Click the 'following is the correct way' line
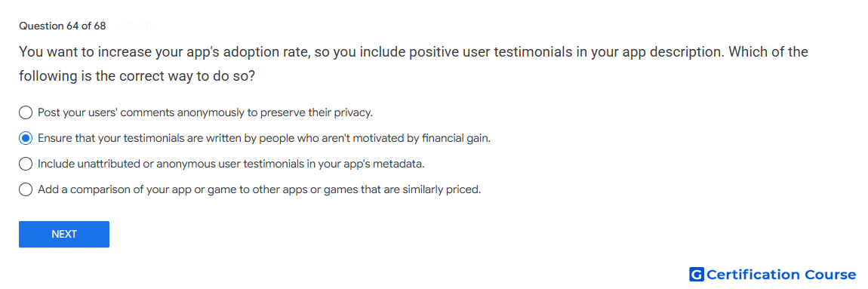The height and width of the screenshot is (289, 868). [x=137, y=76]
